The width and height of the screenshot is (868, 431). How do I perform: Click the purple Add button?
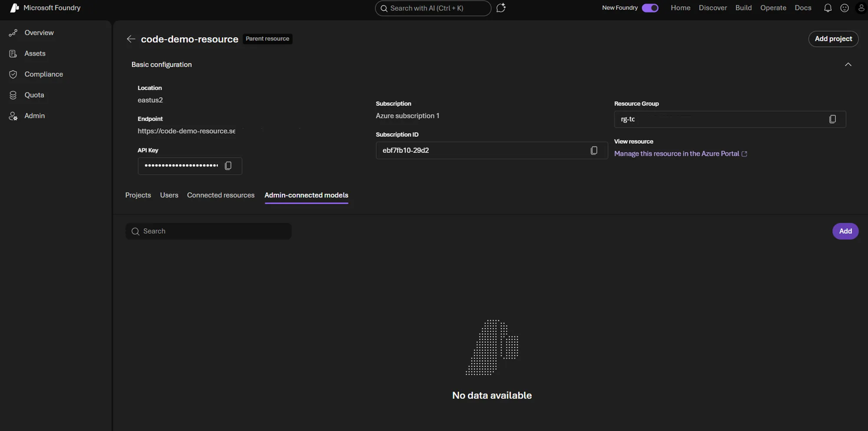tap(845, 231)
